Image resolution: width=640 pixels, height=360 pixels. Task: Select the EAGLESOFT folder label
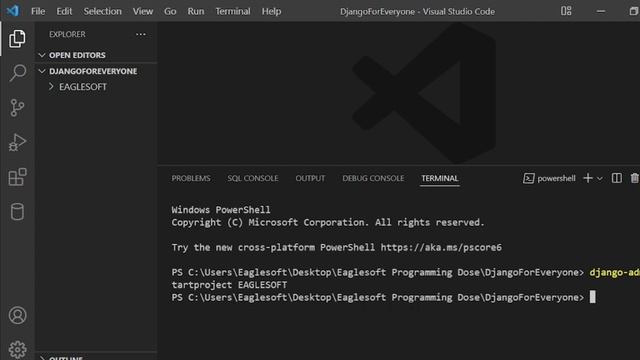tap(83, 87)
